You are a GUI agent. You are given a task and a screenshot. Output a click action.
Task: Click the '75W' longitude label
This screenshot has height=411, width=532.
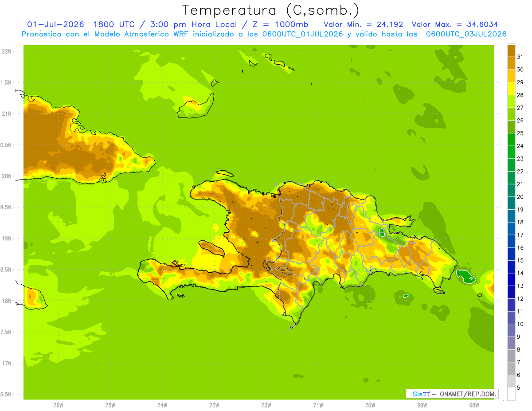pos(110,405)
